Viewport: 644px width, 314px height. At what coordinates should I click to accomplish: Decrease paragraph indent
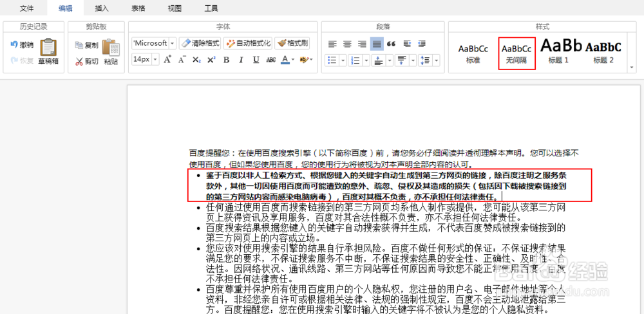coord(421,44)
